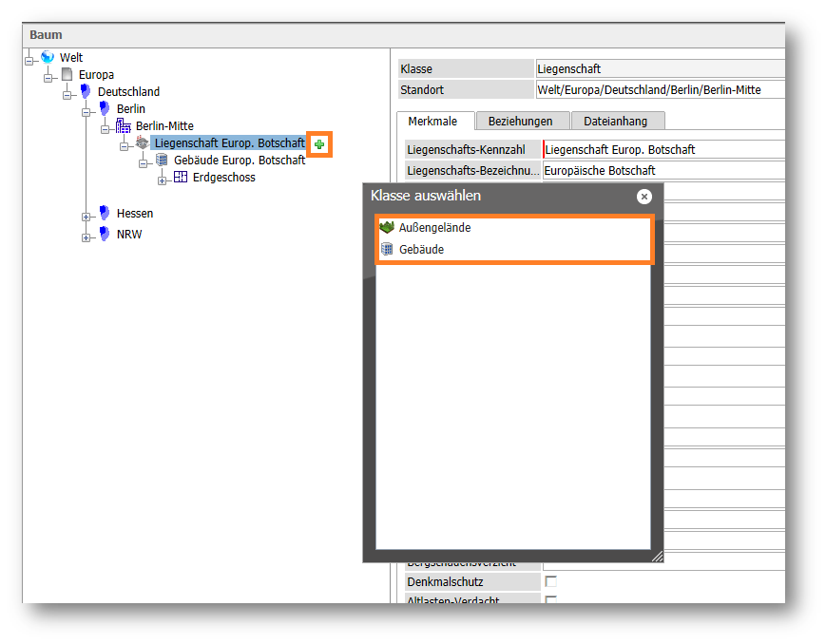Collapse the Europa tree node
The width and height of the screenshot is (826, 644).
(48, 79)
